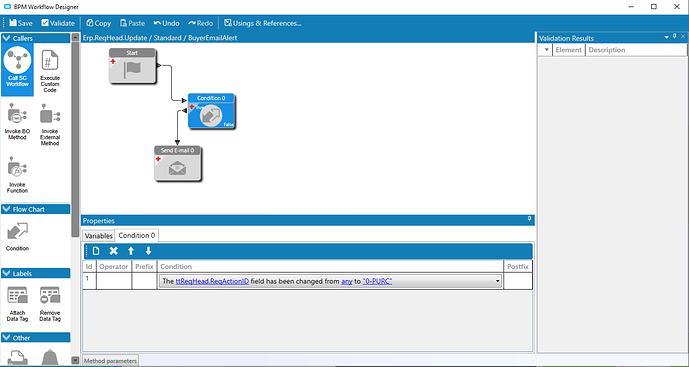Switch to the Variables tab
This screenshot has height=367, width=689.
tap(98, 236)
